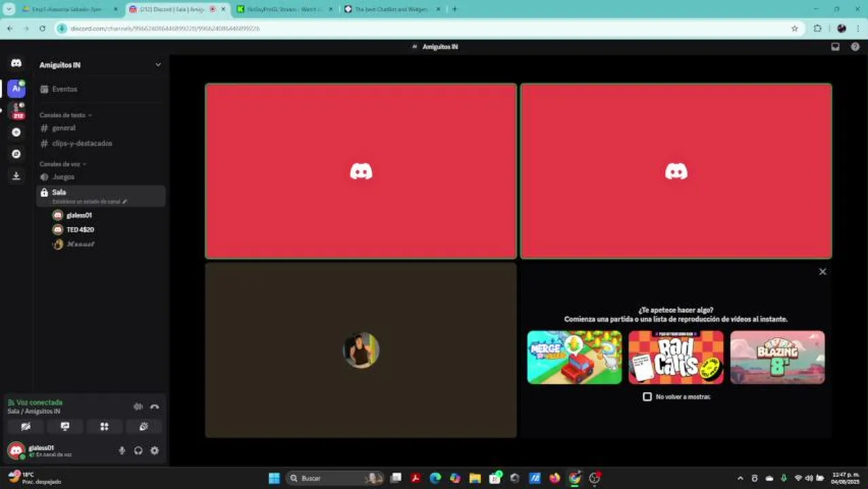Open User Settings gear icon
The image size is (868, 489).
(x=155, y=450)
